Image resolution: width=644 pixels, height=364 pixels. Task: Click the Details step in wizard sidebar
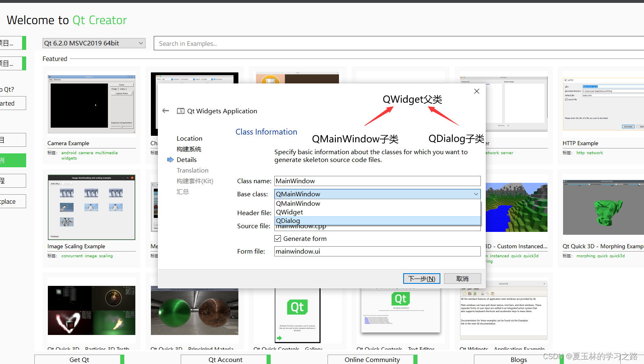click(186, 160)
